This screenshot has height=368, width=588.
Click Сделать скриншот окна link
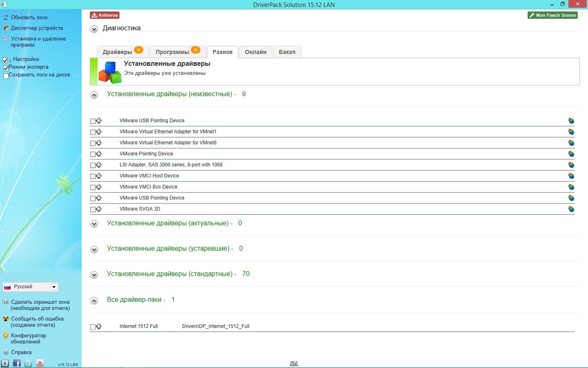pos(40,305)
